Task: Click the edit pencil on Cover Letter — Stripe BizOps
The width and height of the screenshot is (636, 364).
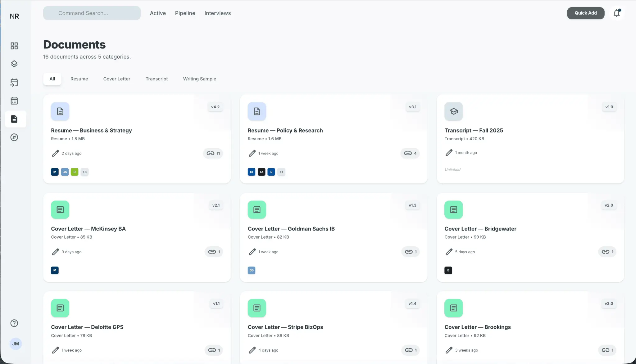Action: (x=252, y=350)
